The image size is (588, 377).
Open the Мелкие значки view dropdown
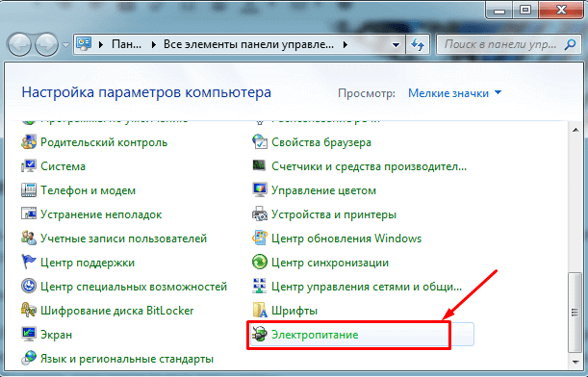click(454, 93)
